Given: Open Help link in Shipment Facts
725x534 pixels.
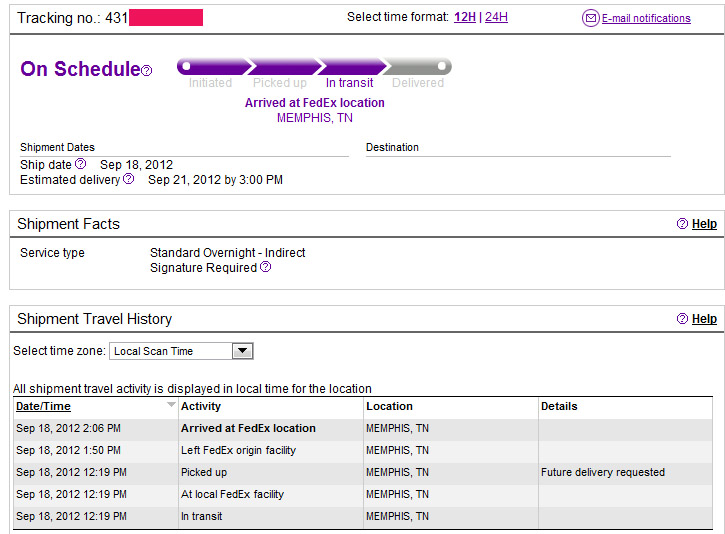Looking at the screenshot, I should point(704,224).
